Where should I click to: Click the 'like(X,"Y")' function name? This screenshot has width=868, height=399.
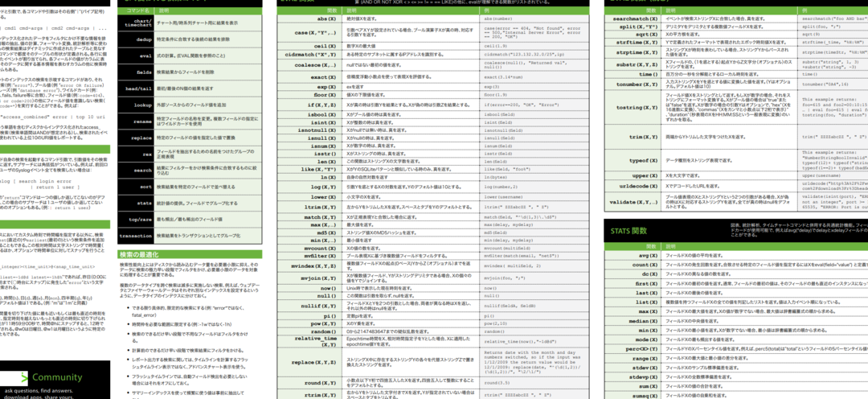(x=319, y=169)
